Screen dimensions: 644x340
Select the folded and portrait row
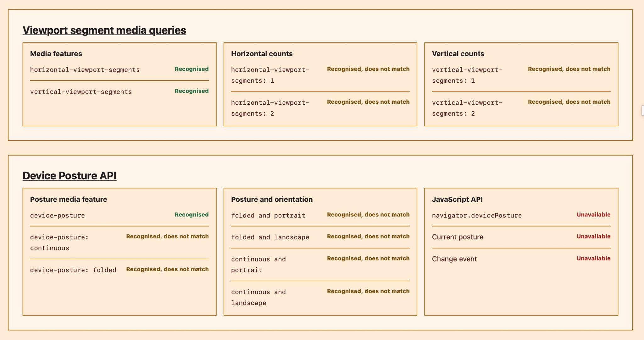pos(320,216)
